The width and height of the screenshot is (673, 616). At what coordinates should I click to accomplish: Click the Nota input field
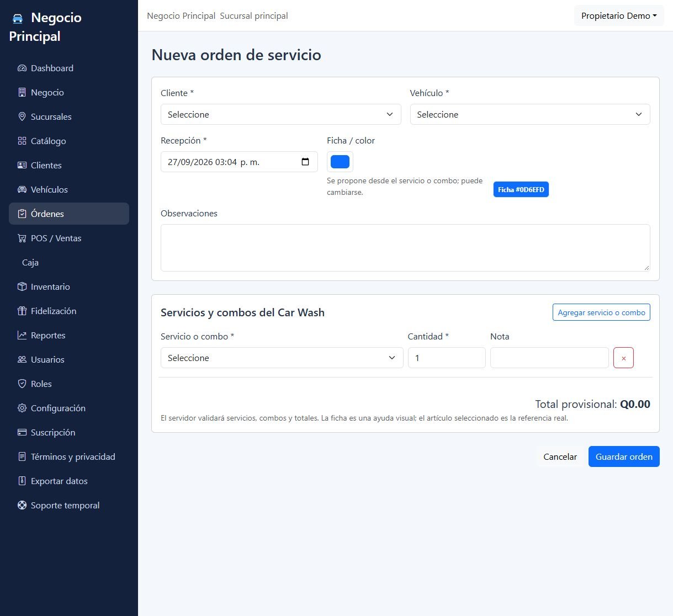click(x=549, y=358)
